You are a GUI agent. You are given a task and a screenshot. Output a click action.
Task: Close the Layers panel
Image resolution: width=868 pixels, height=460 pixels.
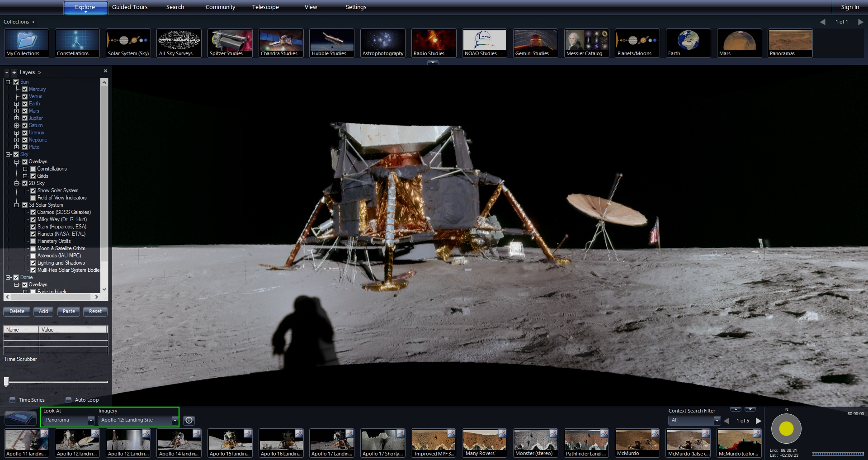pyautogui.click(x=105, y=71)
